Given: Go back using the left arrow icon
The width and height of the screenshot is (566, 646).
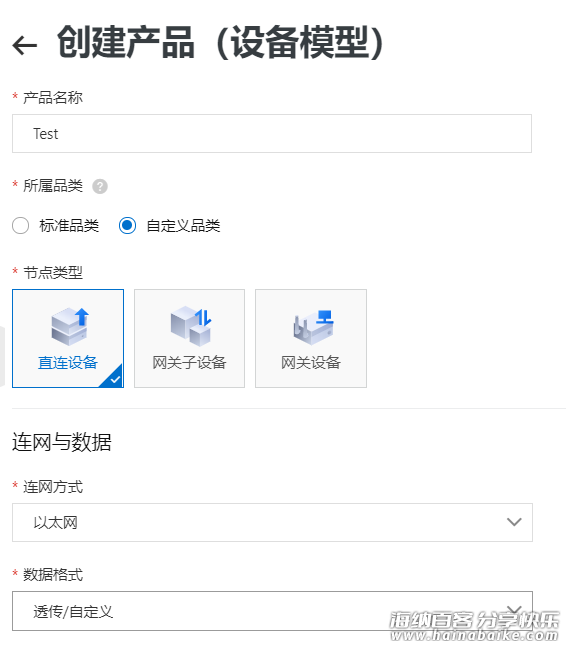Looking at the screenshot, I should pyautogui.click(x=25, y=45).
